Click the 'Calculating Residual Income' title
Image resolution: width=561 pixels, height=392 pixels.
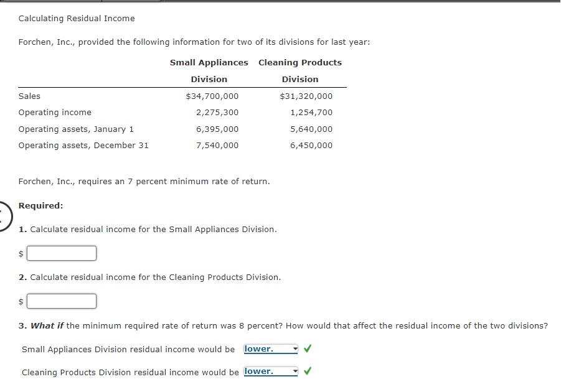click(x=76, y=18)
